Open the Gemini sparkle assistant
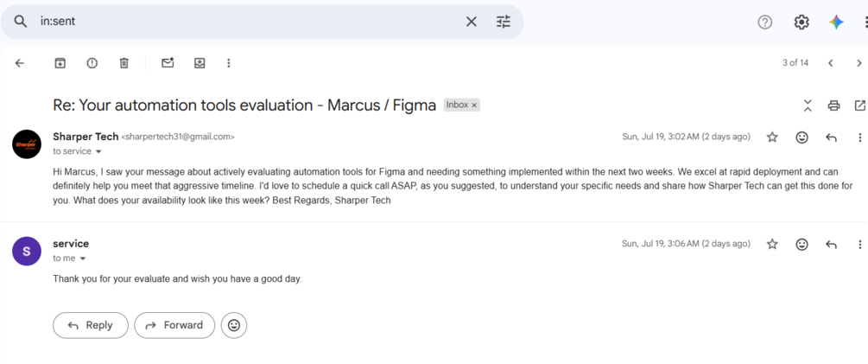 click(x=836, y=22)
